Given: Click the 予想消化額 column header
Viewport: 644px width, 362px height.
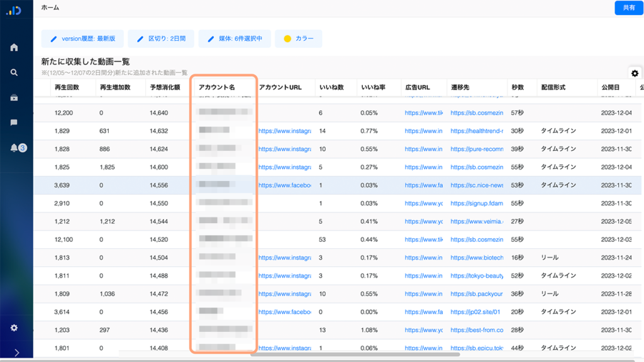Looking at the screenshot, I should pyautogui.click(x=165, y=87).
